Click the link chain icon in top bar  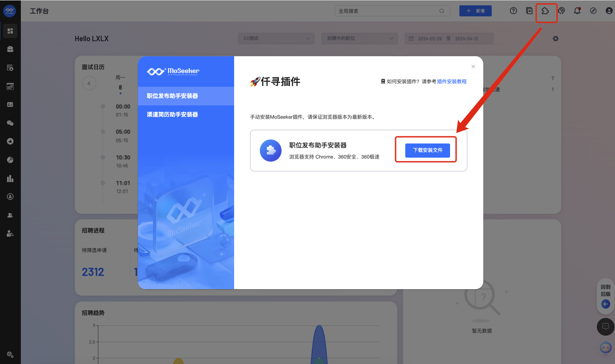(593, 11)
